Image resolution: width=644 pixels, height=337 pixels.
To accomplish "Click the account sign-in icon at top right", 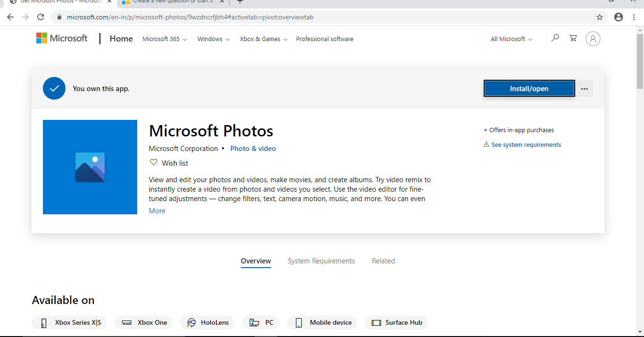I will [x=593, y=38].
